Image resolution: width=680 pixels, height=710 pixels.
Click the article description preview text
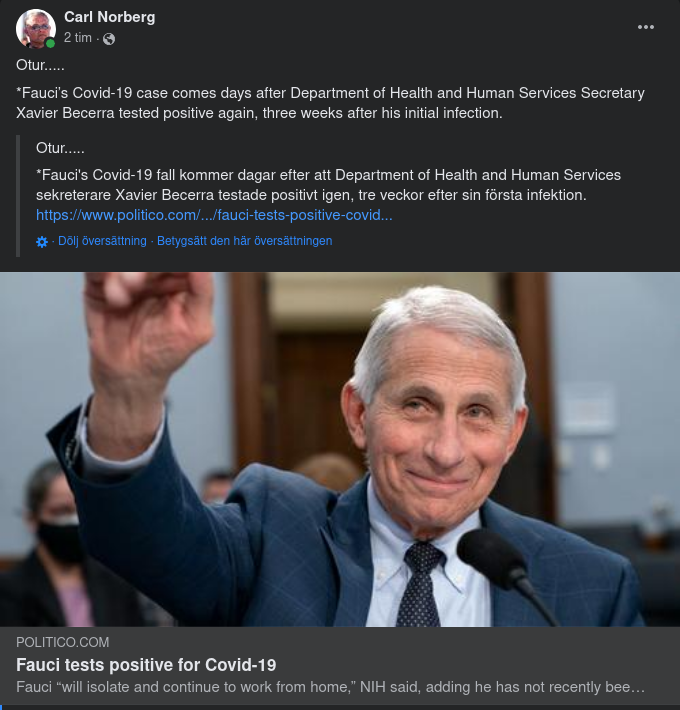[330, 688]
